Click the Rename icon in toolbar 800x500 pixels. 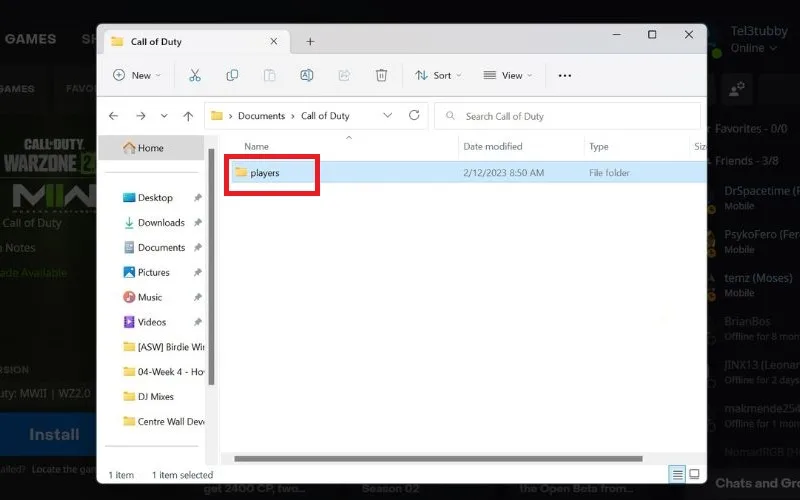(x=307, y=76)
